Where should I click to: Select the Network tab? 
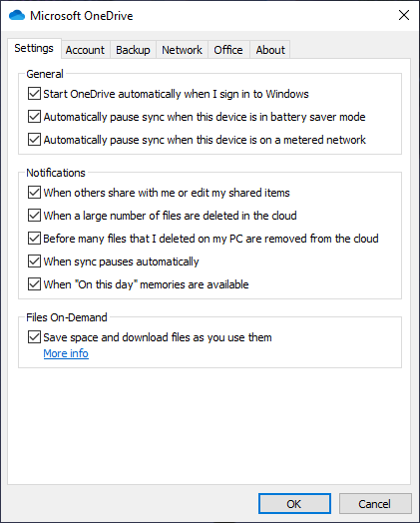[x=182, y=50]
